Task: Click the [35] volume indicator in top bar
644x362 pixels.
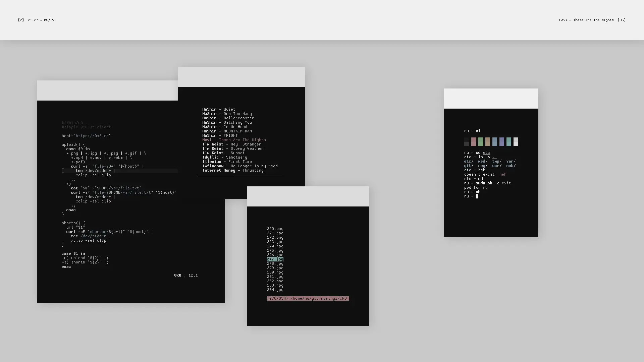Action: pyautogui.click(x=622, y=20)
